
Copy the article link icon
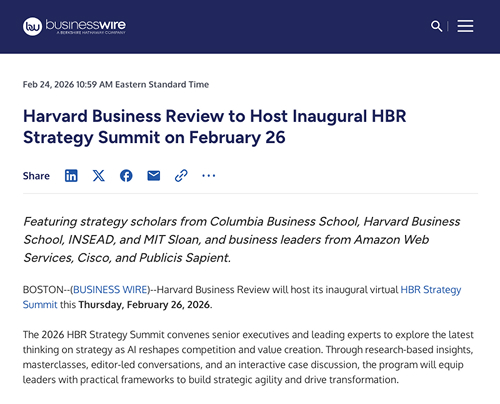click(x=181, y=176)
